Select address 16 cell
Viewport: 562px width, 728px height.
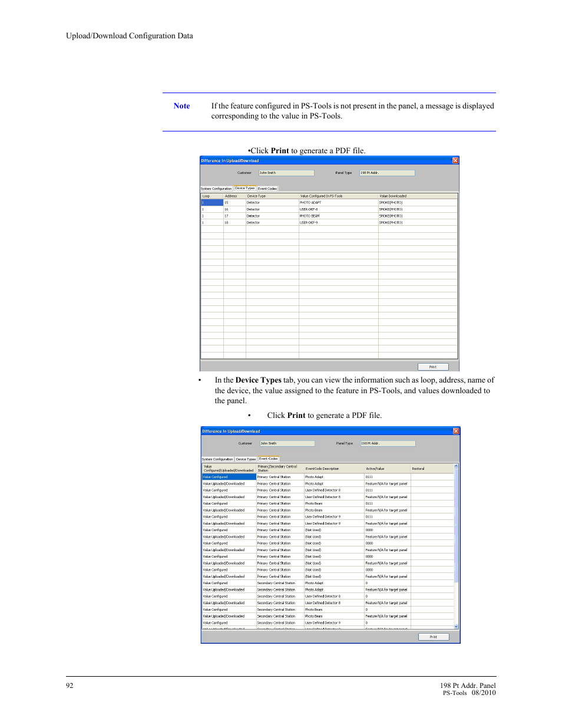(x=234, y=209)
